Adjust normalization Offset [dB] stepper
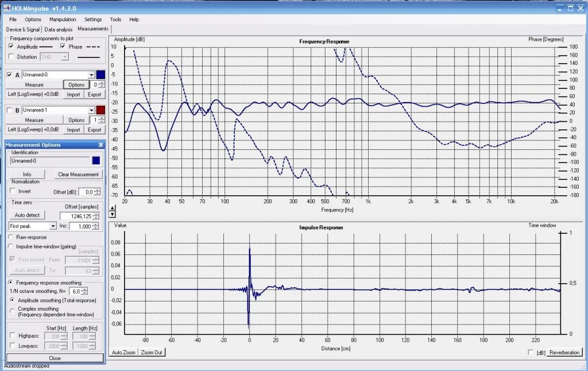This screenshot has height=371, width=588. (x=97, y=192)
